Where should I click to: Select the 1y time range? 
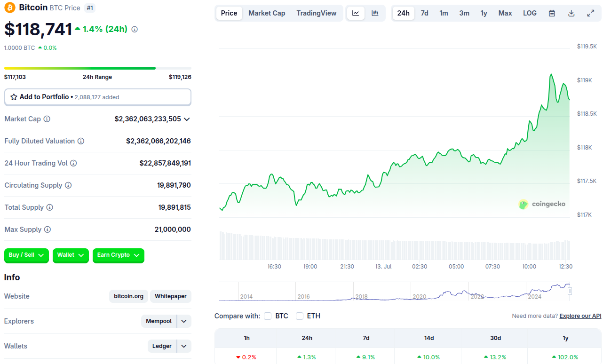pos(484,13)
